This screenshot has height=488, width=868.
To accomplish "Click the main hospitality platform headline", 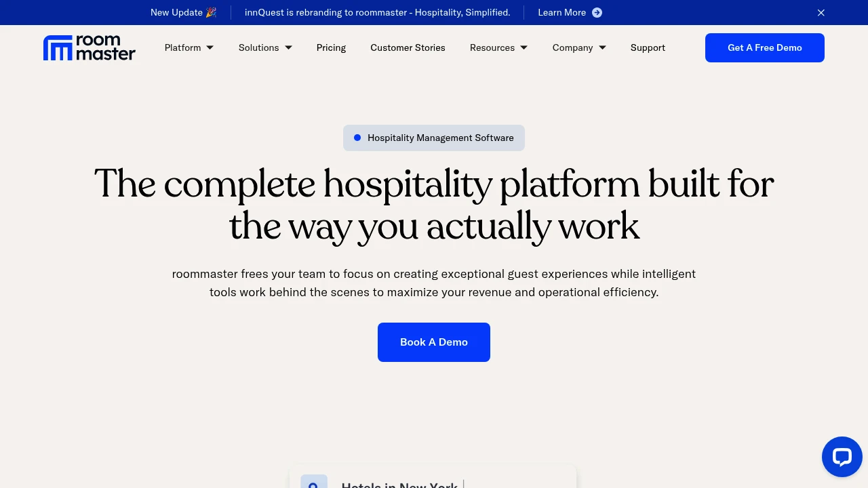I will coord(434,205).
